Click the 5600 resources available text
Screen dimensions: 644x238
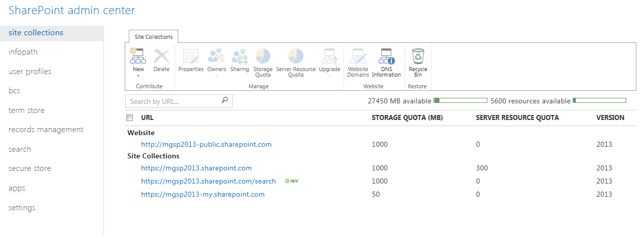[530, 101]
